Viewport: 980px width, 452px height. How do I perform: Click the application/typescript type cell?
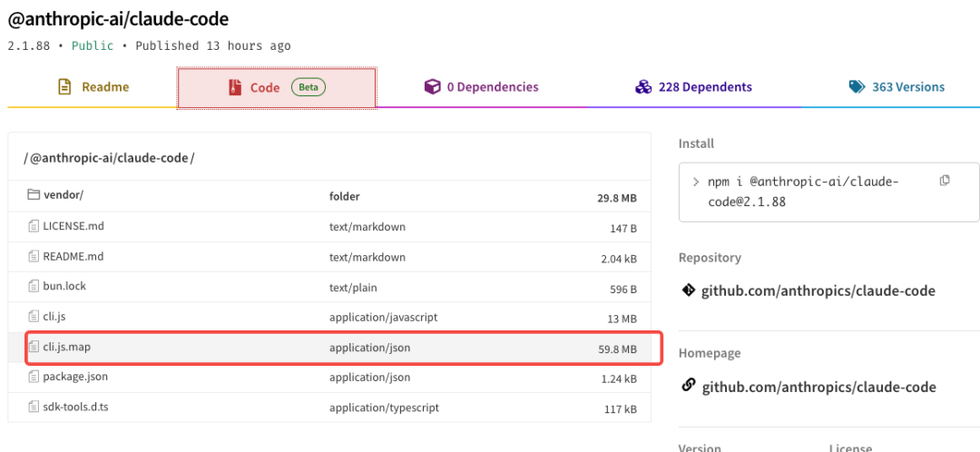click(385, 408)
